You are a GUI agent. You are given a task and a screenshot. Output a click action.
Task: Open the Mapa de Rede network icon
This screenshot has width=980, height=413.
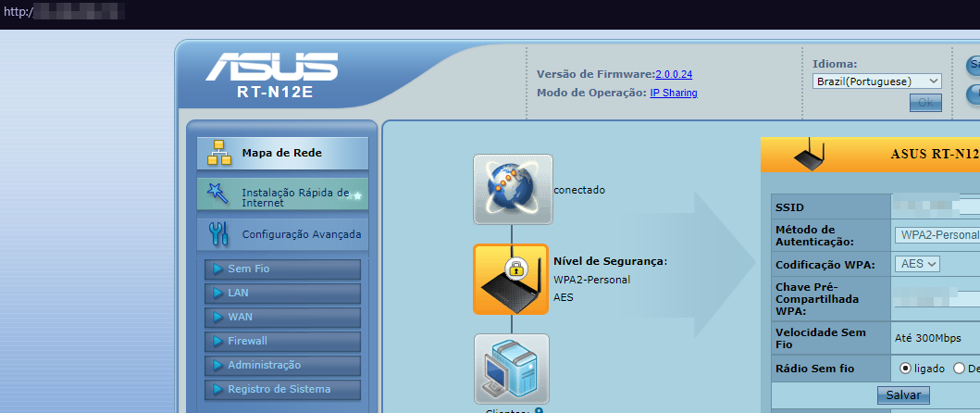pos(219,153)
